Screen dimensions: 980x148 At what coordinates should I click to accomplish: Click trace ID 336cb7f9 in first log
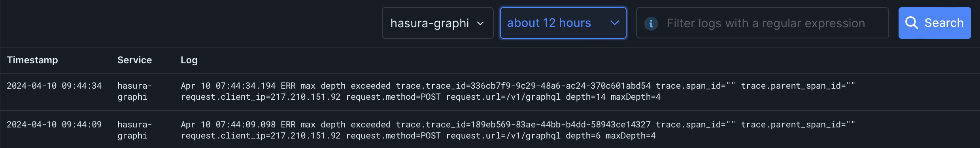[523, 86]
